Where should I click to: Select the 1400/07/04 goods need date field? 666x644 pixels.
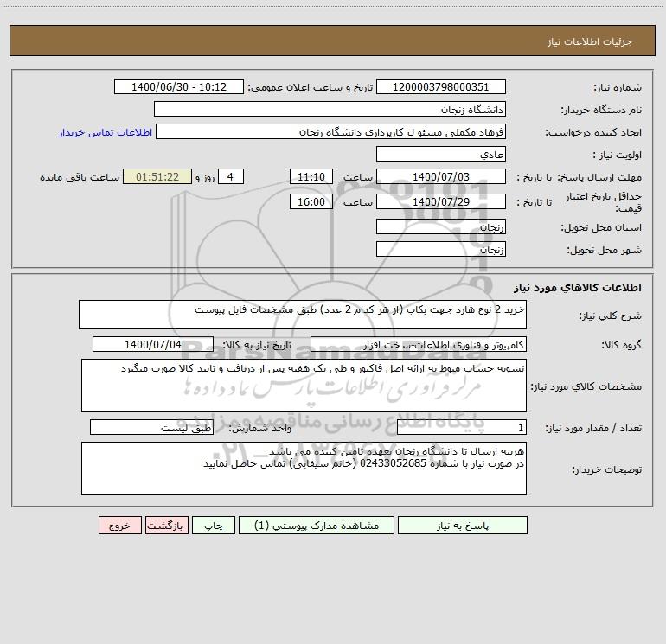[153, 344]
